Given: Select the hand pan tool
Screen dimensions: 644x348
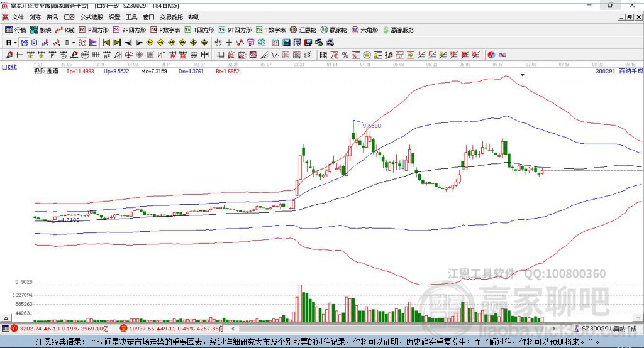Looking at the screenshot, I should [x=218, y=43].
